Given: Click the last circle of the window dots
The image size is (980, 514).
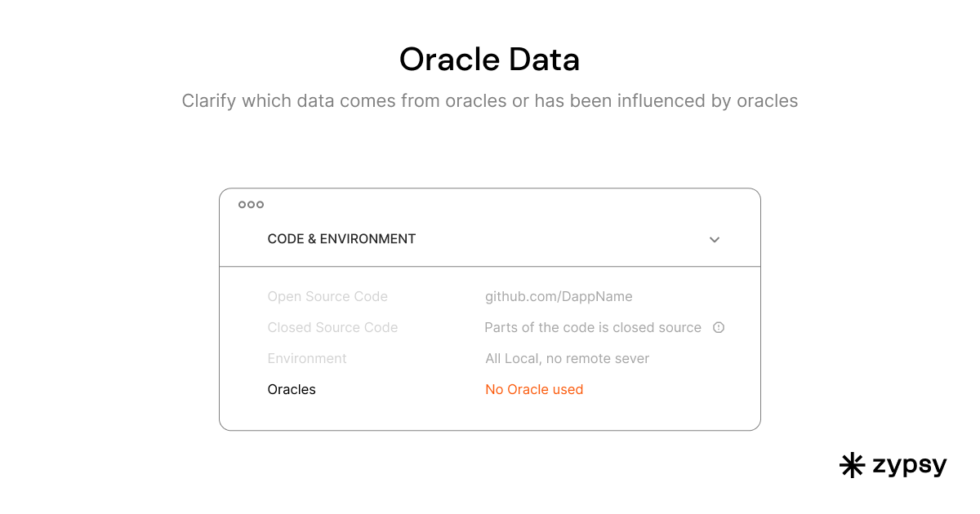Looking at the screenshot, I should (260, 205).
